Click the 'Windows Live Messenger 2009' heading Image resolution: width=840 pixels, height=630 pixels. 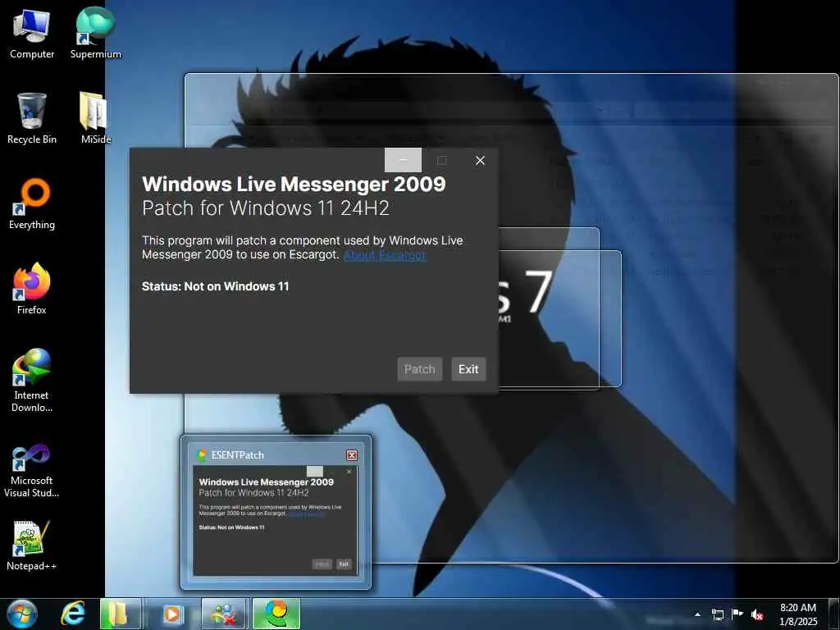click(294, 185)
